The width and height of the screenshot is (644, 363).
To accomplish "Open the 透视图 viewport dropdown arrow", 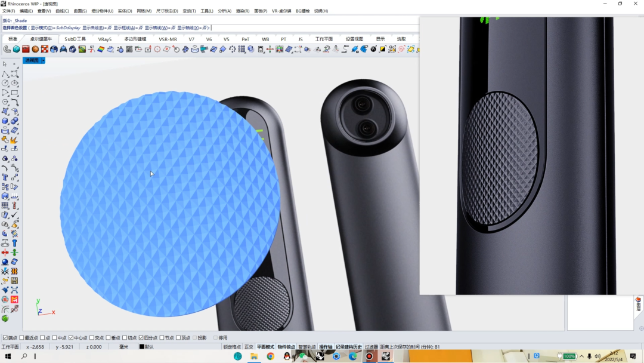I will click(43, 60).
